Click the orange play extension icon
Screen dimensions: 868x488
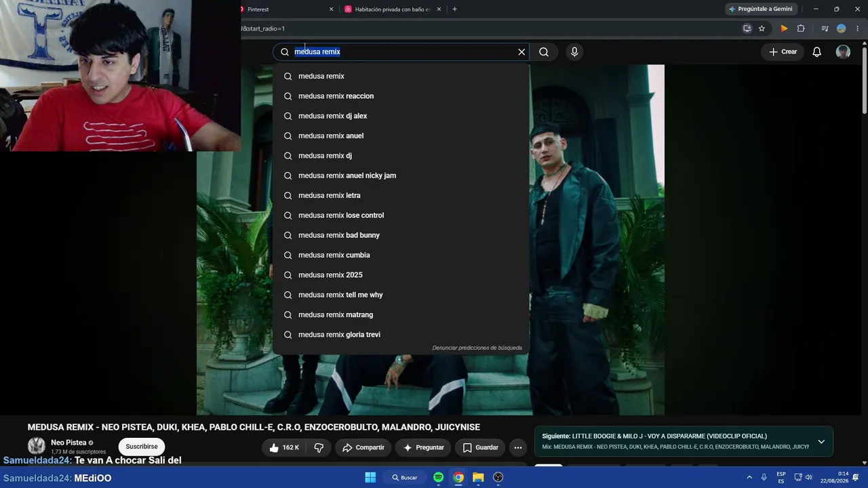784,28
